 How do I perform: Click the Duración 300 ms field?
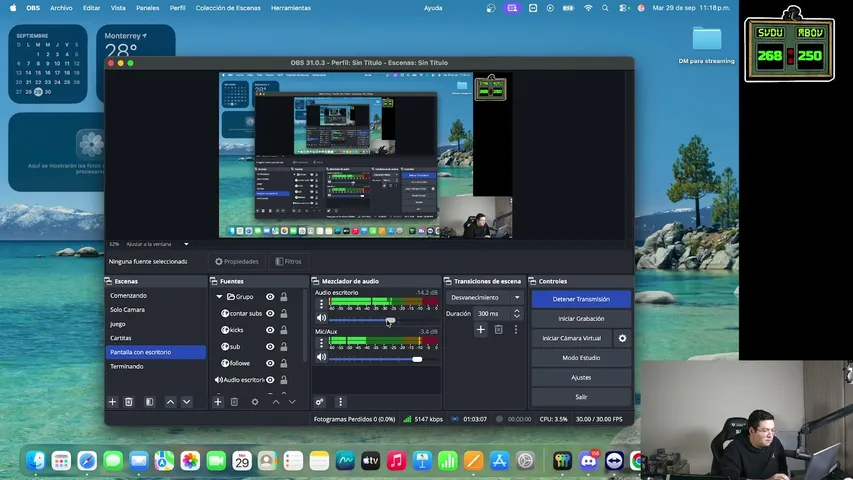click(493, 313)
